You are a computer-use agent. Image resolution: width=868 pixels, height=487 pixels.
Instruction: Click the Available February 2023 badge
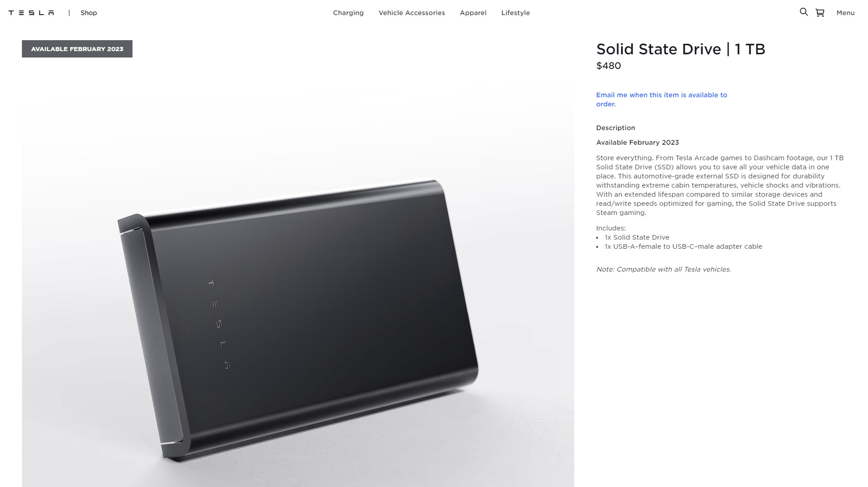point(77,49)
